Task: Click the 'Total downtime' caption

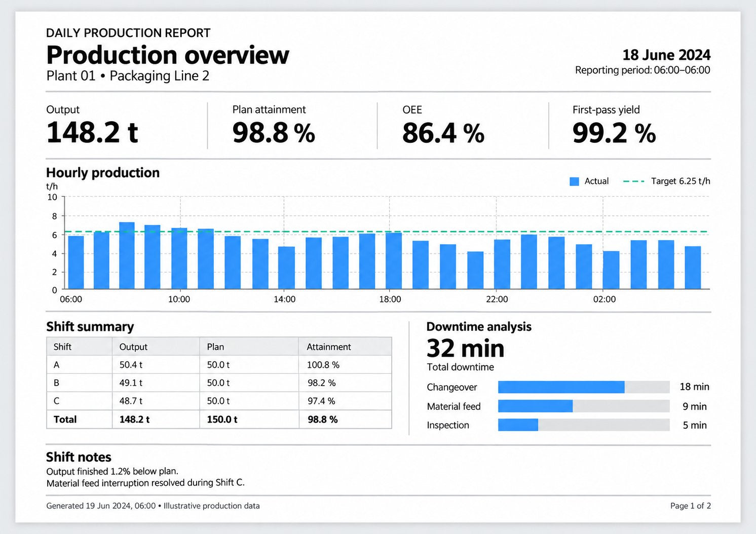Action: coord(460,367)
